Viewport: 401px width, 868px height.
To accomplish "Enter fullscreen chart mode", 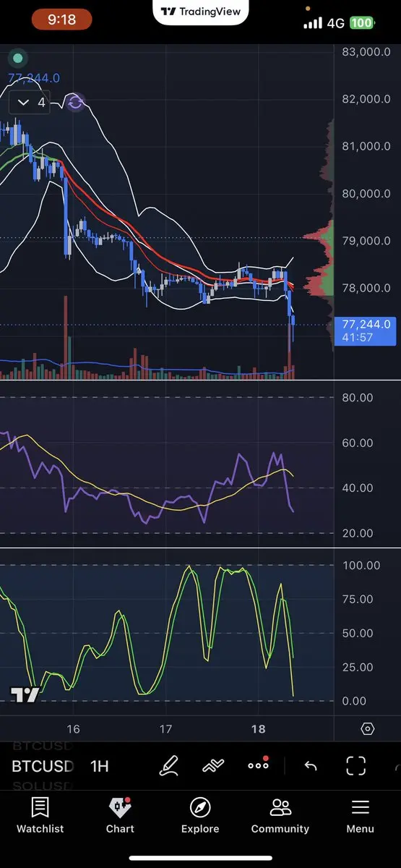I will pyautogui.click(x=355, y=765).
